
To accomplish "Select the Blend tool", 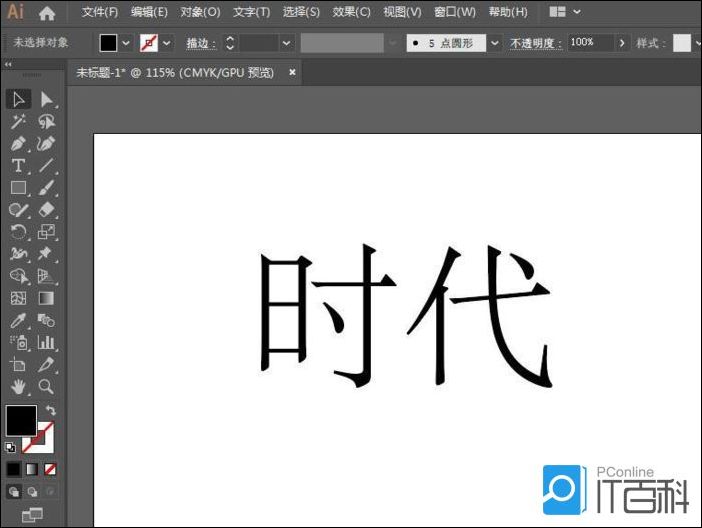I will [46, 321].
